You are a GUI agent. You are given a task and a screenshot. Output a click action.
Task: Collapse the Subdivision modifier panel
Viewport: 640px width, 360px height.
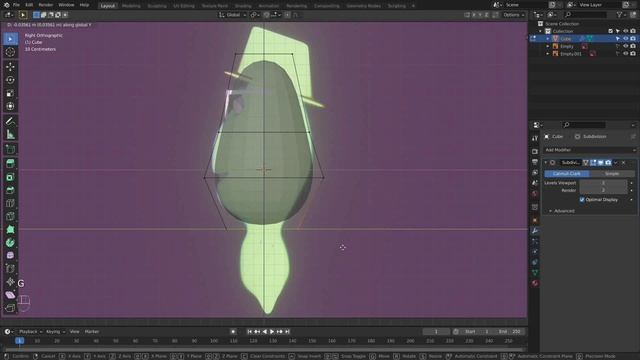pos(546,162)
